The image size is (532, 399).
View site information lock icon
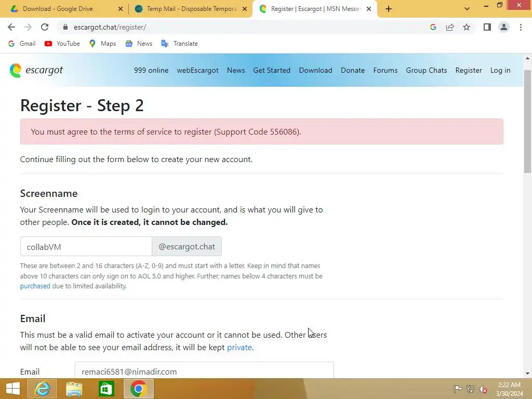pos(65,27)
